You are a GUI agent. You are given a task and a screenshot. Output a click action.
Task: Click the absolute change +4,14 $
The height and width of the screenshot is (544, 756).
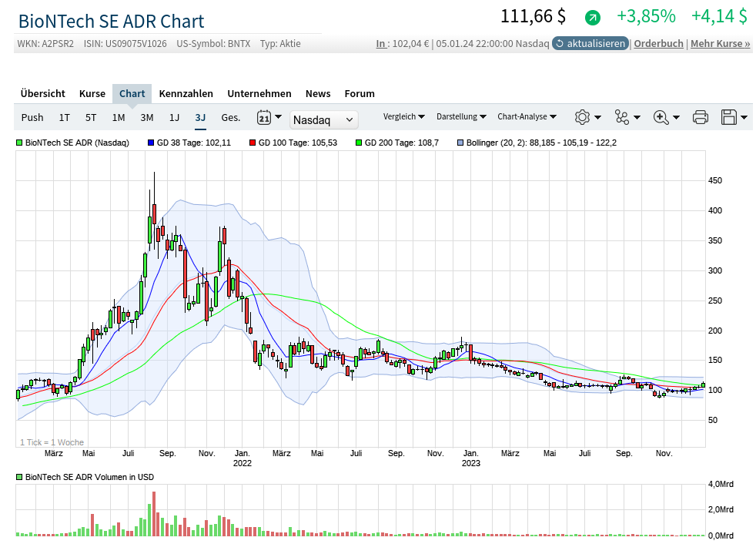pos(719,16)
